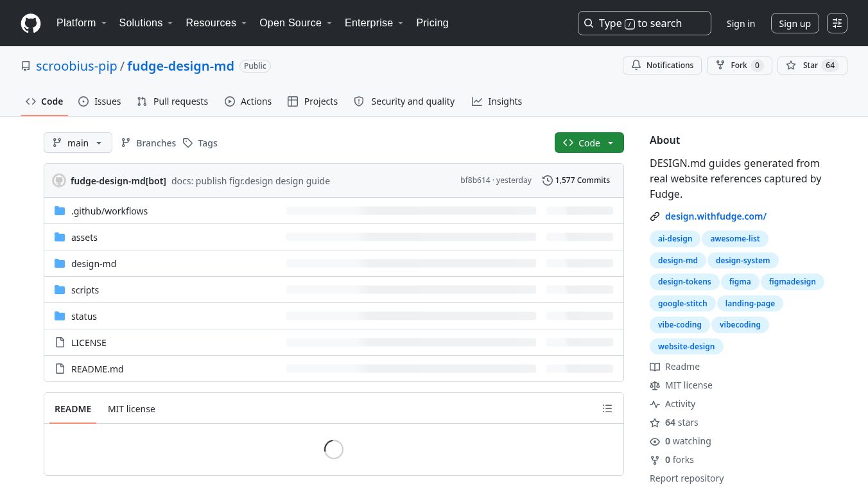
Task: Open the GitHub homepage logo
Action: [31, 23]
